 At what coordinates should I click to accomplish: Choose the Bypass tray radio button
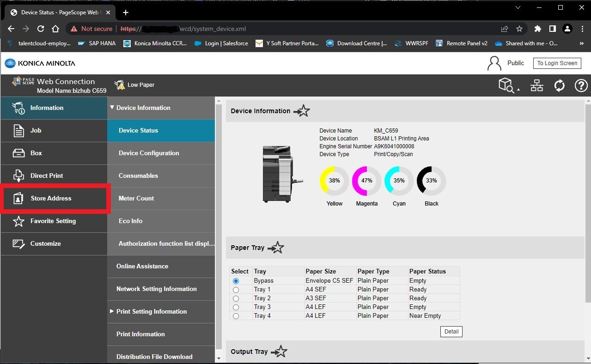(x=236, y=281)
